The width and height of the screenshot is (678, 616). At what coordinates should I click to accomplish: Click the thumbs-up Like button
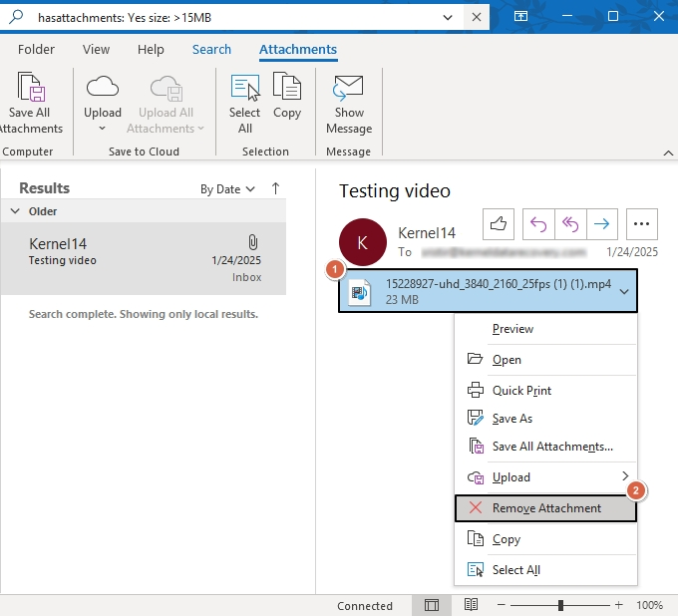pos(499,224)
